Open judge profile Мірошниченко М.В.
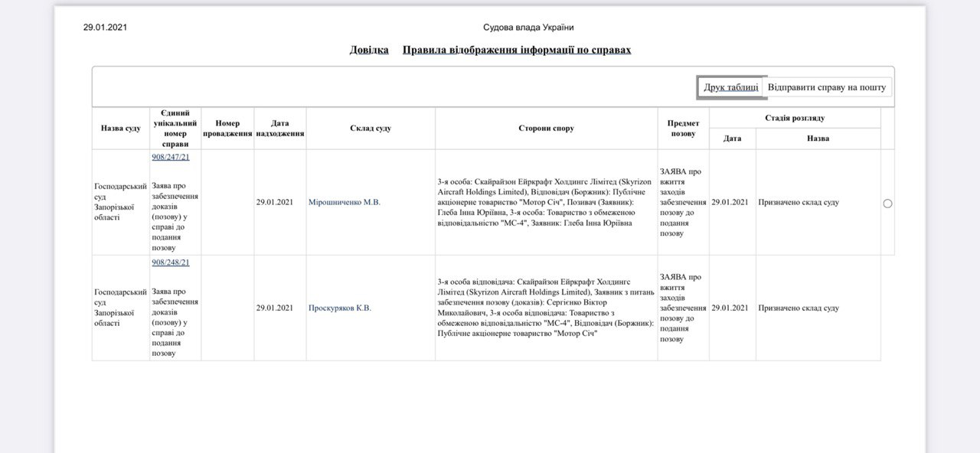Screen dimensions: 980x453 point(344,202)
